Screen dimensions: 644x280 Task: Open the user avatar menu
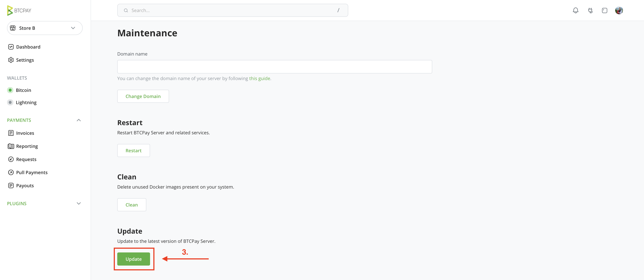pyautogui.click(x=619, y=10)
